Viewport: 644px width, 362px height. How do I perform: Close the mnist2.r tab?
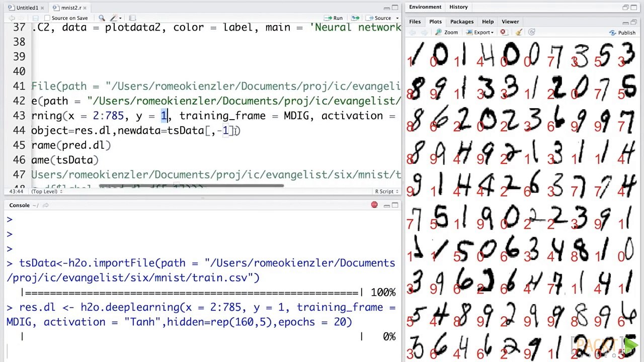click(85, 8)
